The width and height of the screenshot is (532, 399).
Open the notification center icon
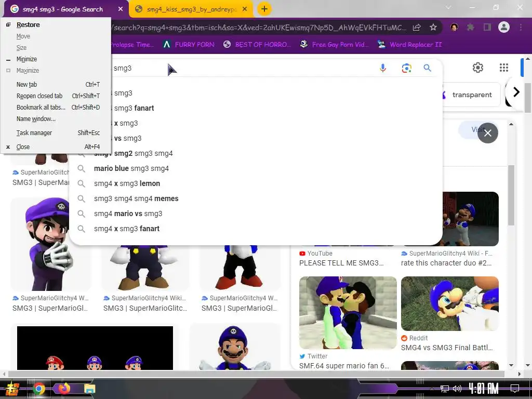pyautogui.click(x=515, y=389)
